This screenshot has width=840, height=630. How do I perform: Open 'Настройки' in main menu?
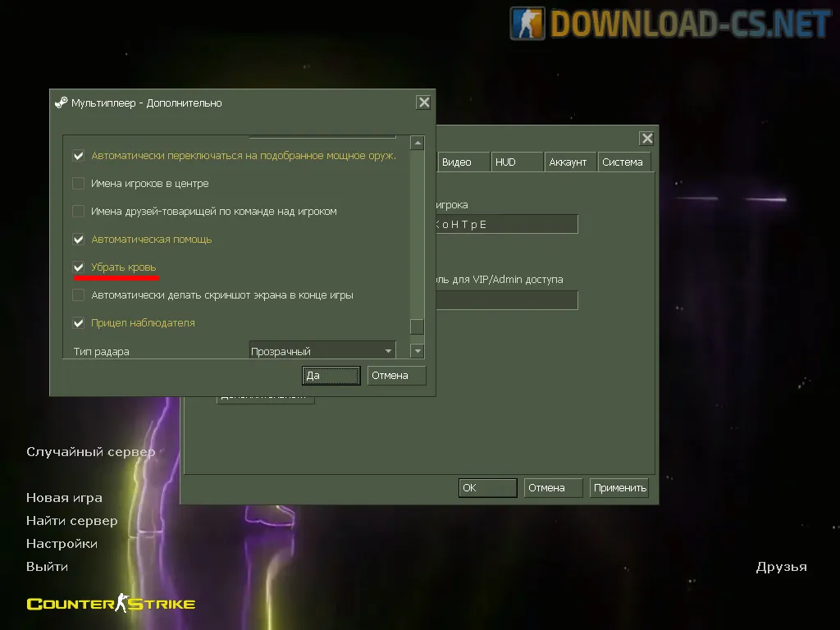tap(62, 544)
